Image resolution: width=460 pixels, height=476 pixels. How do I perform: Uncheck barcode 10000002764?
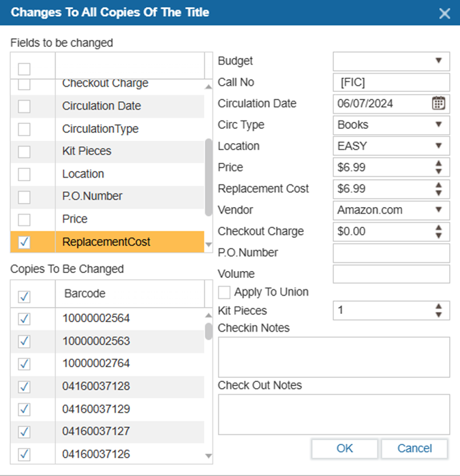point(24,364)
